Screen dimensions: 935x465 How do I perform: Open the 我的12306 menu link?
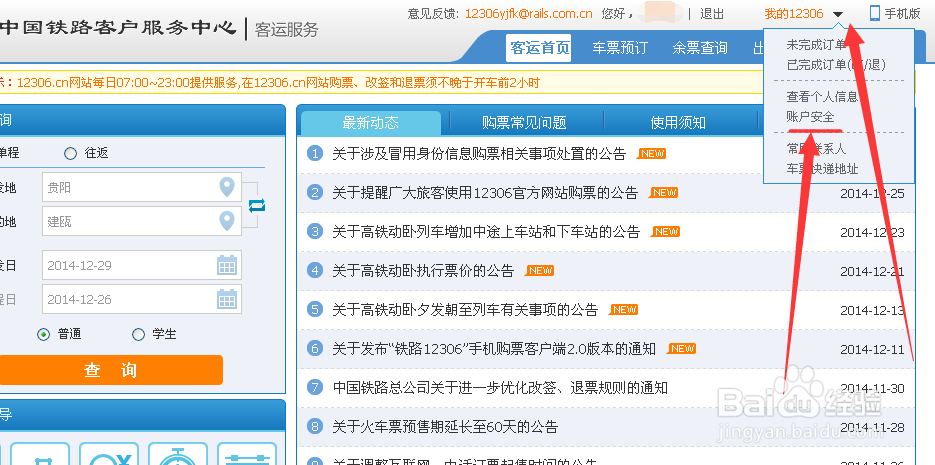(794, 14)
